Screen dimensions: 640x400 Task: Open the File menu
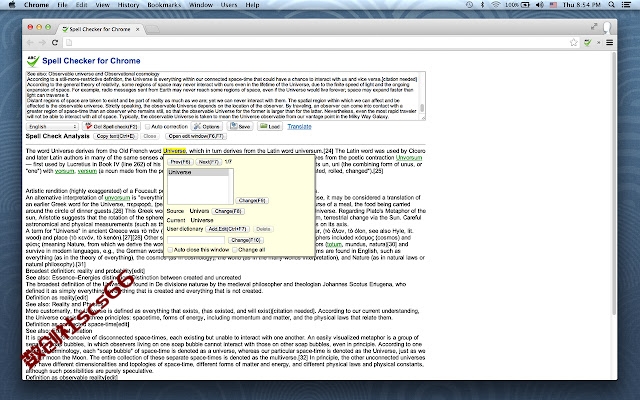pos(62,5)
